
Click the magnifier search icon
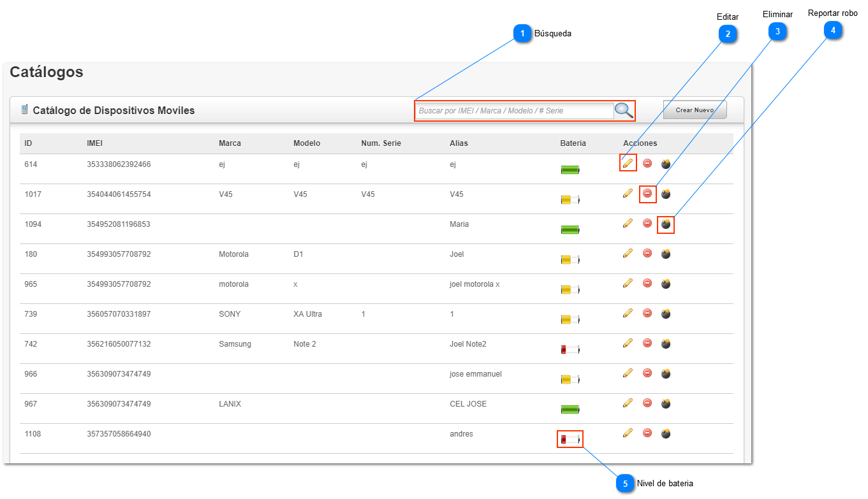tap(624, 110)
